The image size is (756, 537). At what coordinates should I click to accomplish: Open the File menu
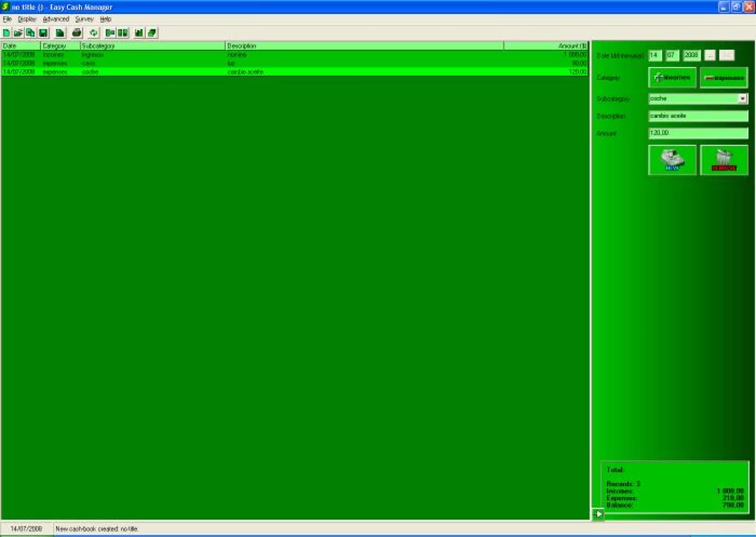click(7, 19)
